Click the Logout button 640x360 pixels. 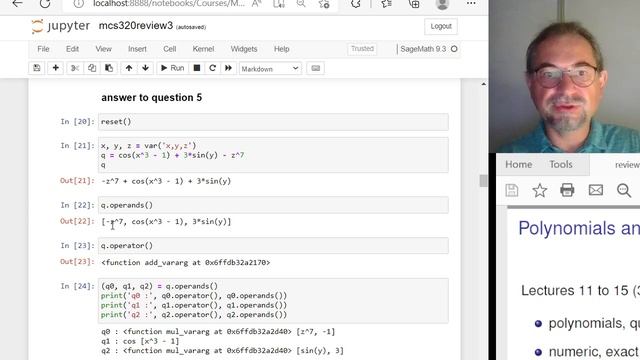point(441,27)
